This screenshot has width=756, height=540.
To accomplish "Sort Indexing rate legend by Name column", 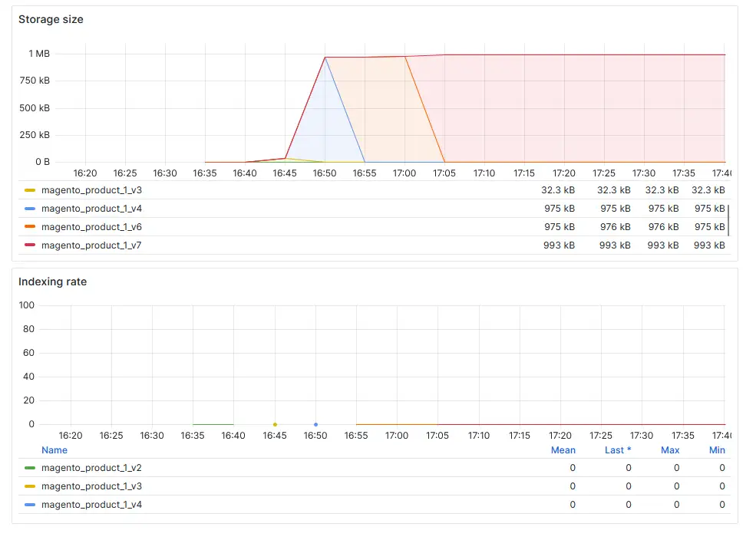I will pyautogui.click(x=54, y=450).
